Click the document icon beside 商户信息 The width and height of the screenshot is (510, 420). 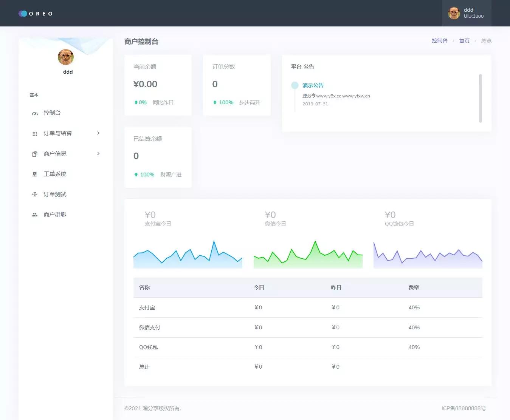(x=35, y=154)
